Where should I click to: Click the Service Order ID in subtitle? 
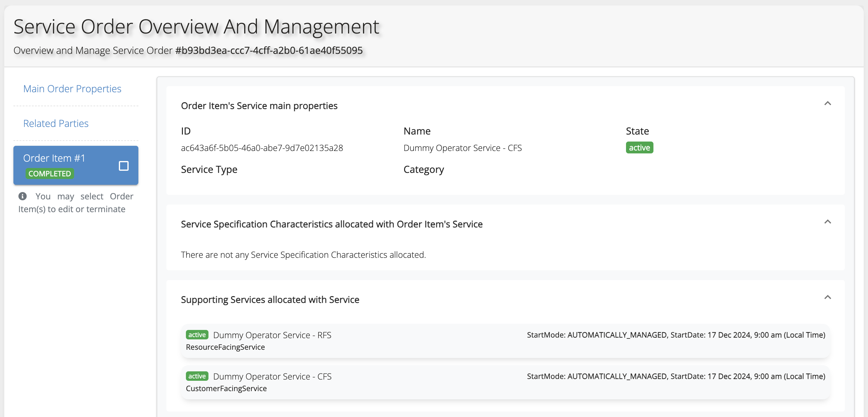pyautogui.click(x=269, y=51)
